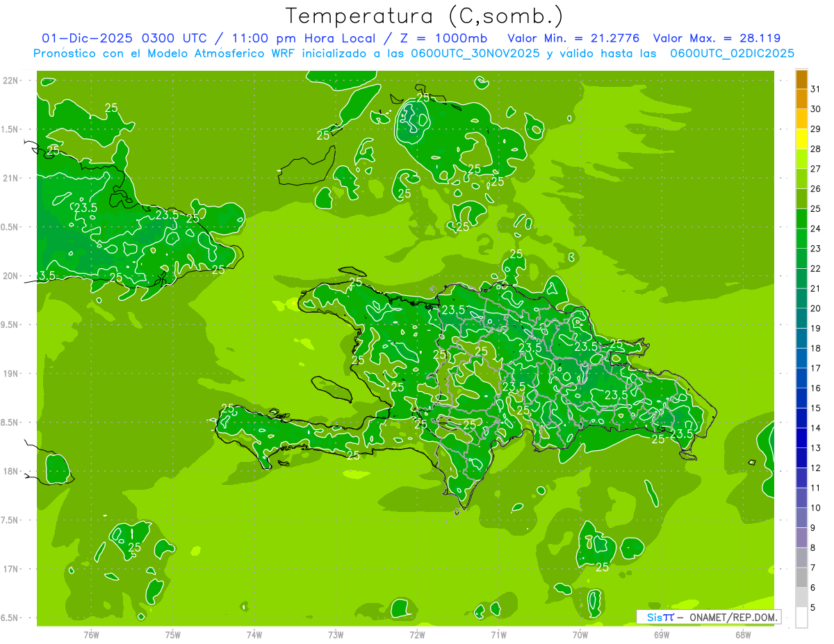The height and width of the screenshot is (644, 834).
Task: Click the colorbar value label "10"
Action: [x=816, y=508]
